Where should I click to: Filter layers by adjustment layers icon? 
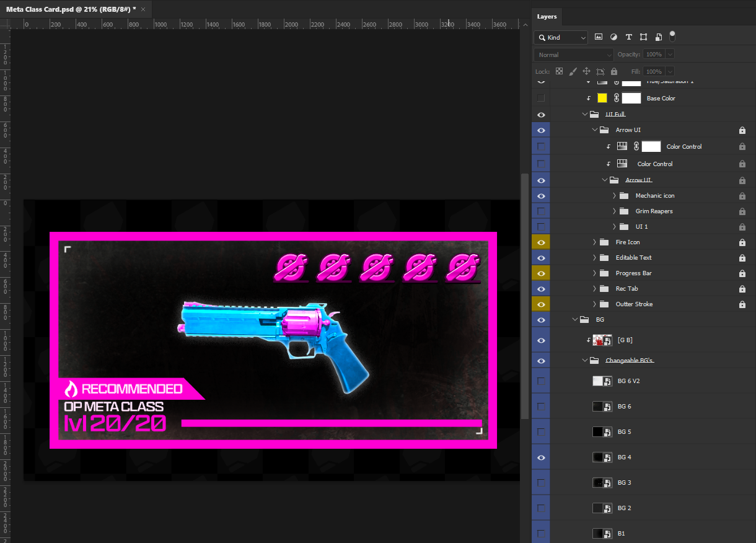(613, 37)
